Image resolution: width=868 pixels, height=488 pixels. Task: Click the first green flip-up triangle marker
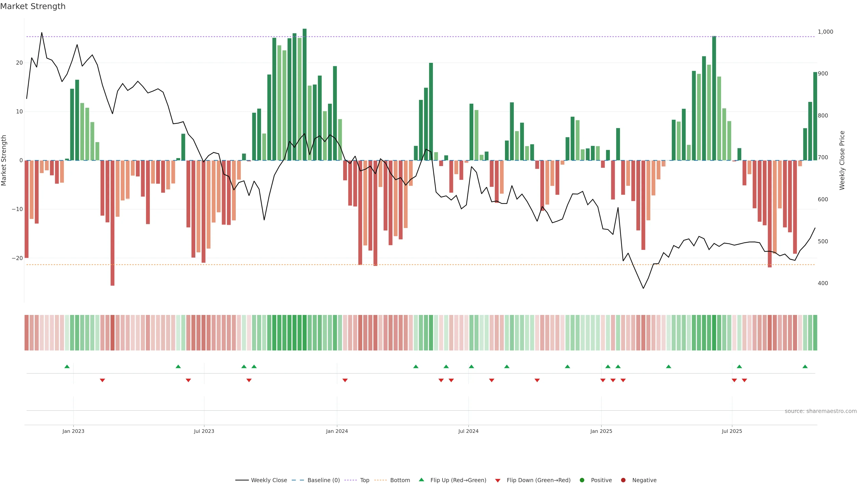click(67, 366)
